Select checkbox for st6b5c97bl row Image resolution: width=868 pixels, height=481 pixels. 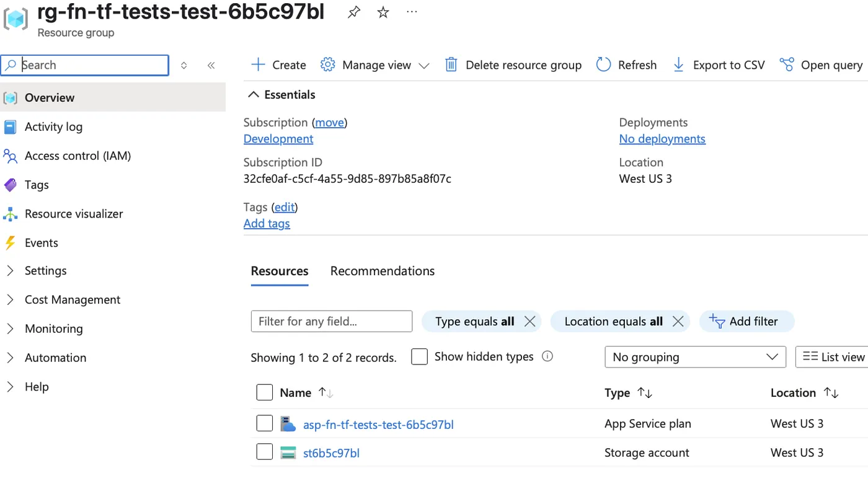(x=265, y=452)
